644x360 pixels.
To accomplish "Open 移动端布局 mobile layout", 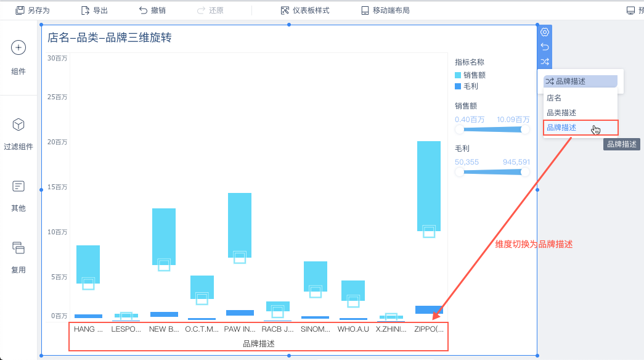I will 385,10.
